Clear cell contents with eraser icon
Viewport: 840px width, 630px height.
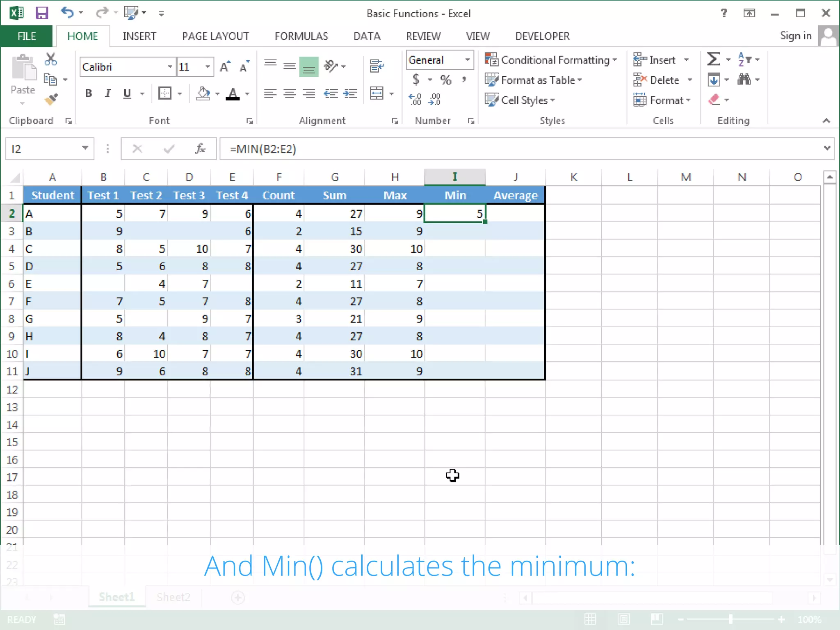[714, 99]
